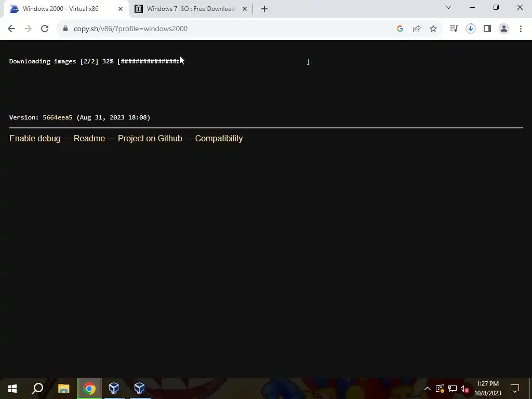Click the muted volume tray icon
Image resolution: width=532 pixels, height=399 pixels.
[x=465, y=389]
